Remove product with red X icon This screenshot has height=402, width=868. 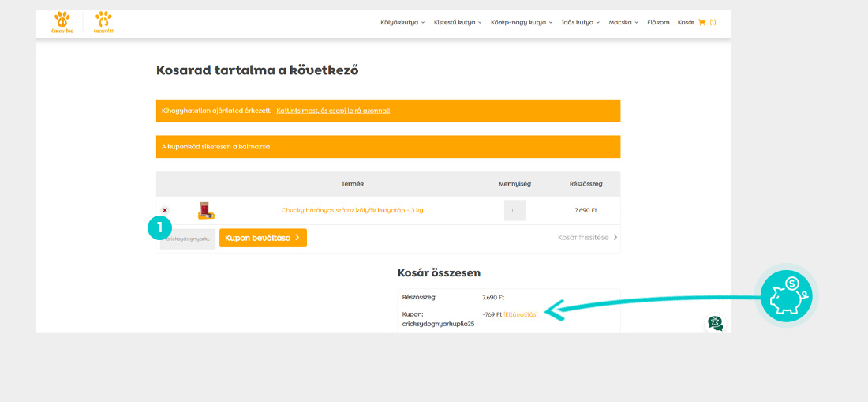point(165,210)
